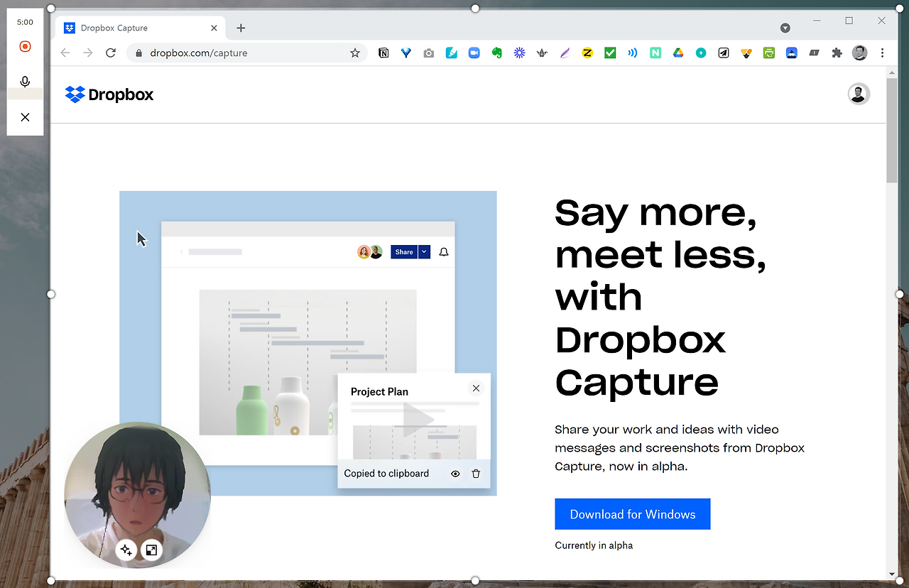Mute the microphone in the Capture sidebar
Screen dimensions: 909x588
pyautogui.click(x=25, y=82)
